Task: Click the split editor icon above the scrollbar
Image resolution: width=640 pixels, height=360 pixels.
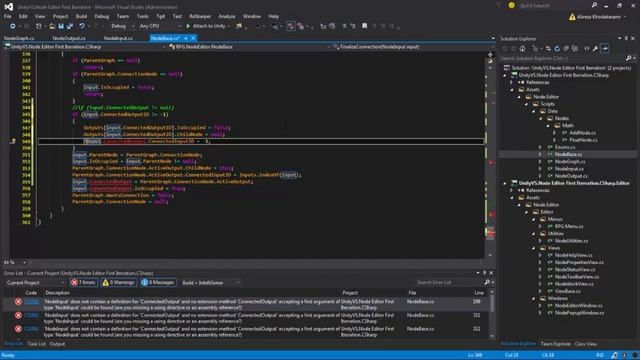Action: 490,54
